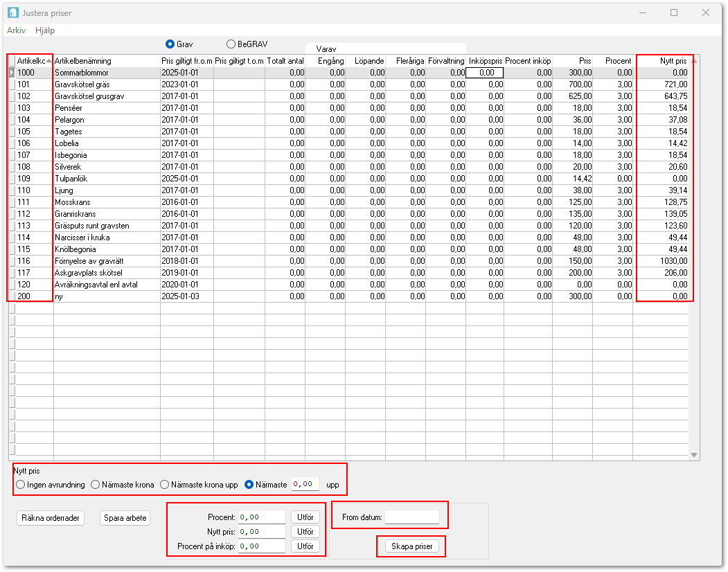
Task: Click article code 200 cell
Action: pyautogui.click(x=35, y=296)
